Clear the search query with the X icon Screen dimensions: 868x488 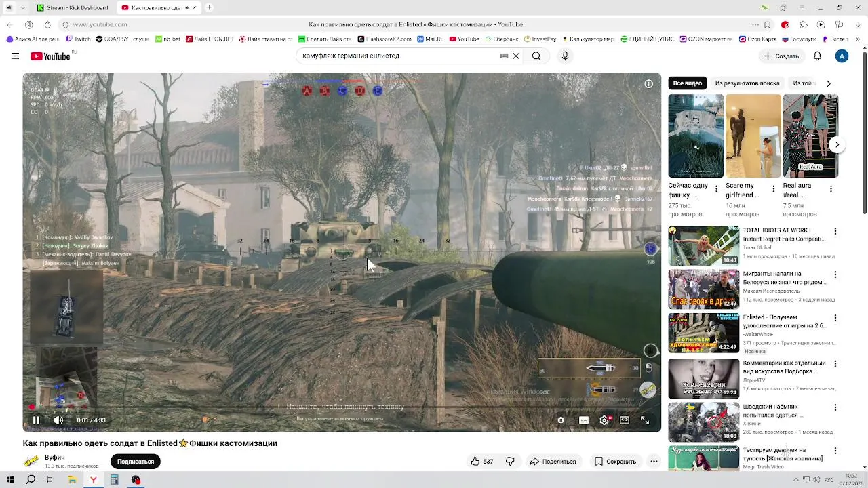click(515, 56)
